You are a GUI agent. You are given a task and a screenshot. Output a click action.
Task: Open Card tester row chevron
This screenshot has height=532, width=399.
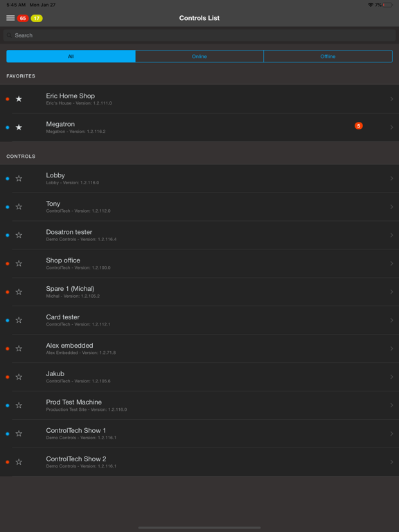coord(392,320)
